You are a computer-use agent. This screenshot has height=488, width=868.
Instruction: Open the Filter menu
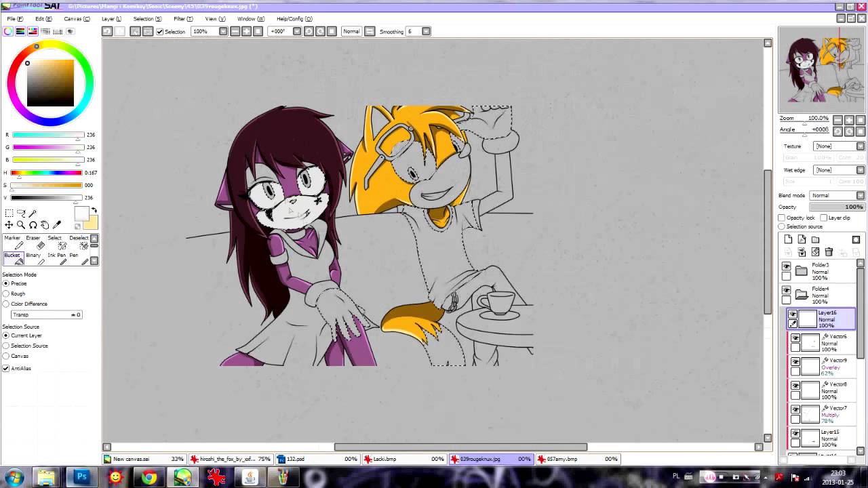coord(183,19)
